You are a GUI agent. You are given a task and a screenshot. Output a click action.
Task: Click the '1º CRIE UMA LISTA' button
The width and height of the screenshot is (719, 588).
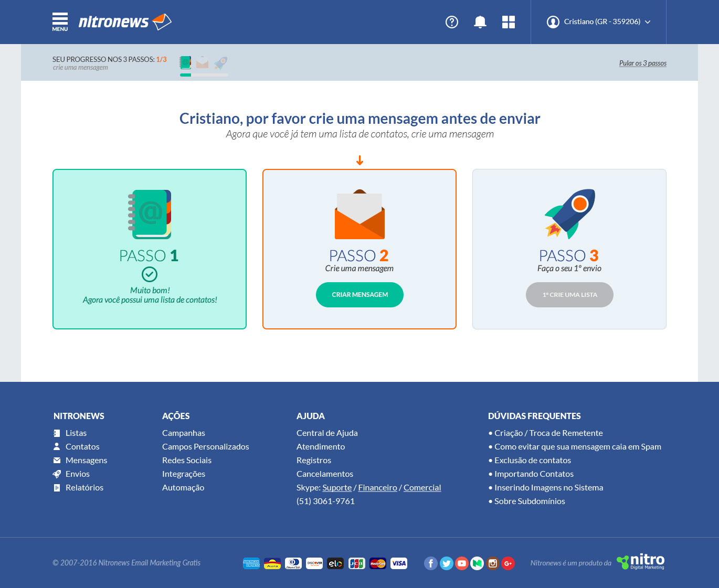[x=569, y=295]
